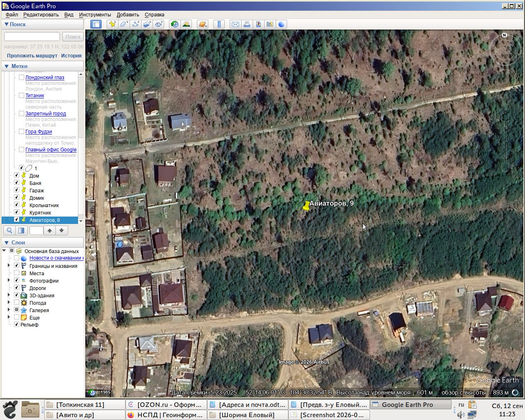Uncheck the Баня placemark checkbox
This screenshot has height=420, width=525.
(17, 183)
